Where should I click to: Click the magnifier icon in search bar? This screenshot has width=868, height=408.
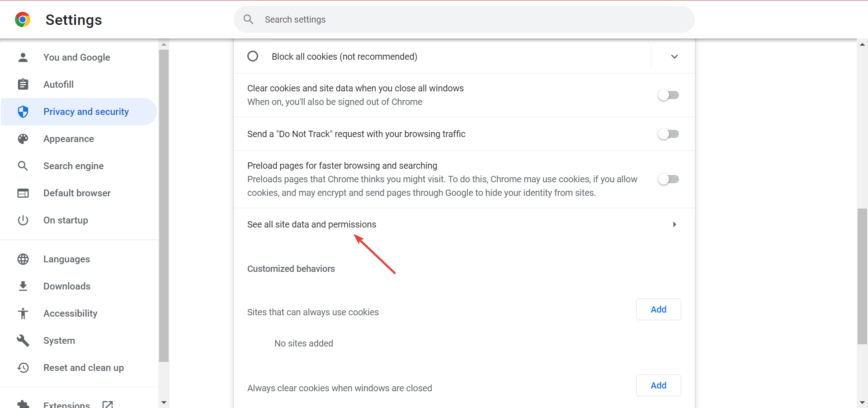(248, 19)
